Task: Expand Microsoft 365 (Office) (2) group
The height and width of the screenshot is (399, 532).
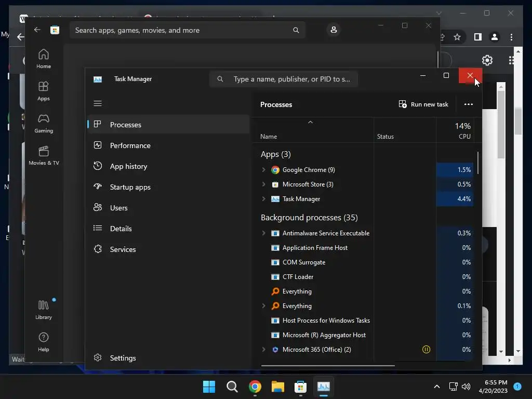Action: tap(263, 350)
